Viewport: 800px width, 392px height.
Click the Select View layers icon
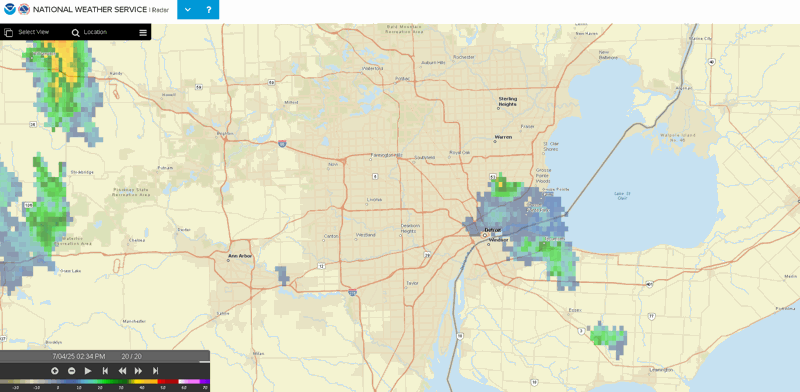pyautogui.click(x=8, y=33)
